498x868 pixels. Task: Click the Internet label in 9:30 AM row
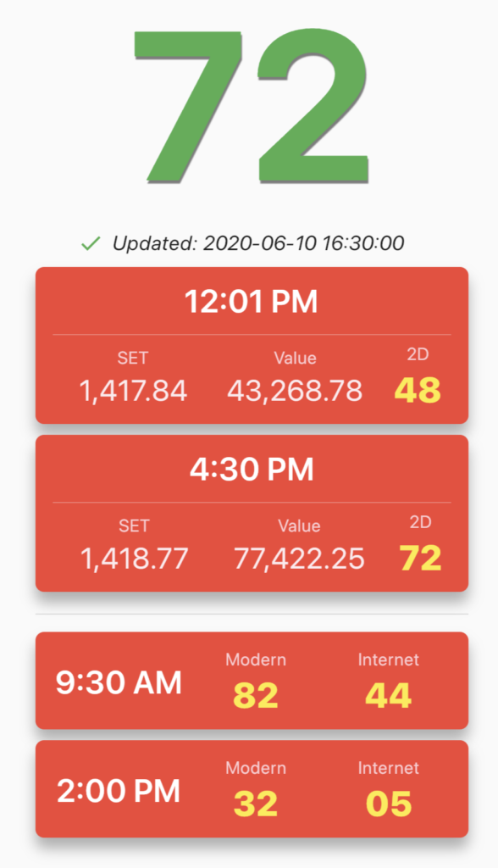point(389,659)
